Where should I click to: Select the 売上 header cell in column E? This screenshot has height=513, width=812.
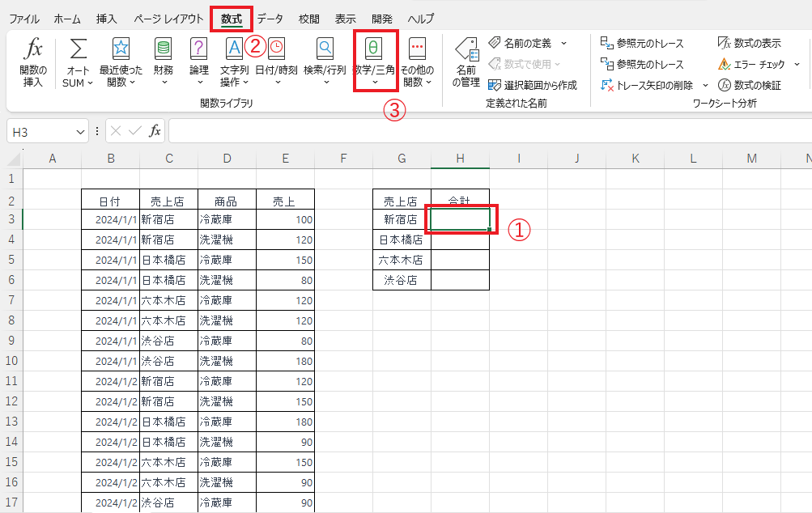tap(285, 201)
